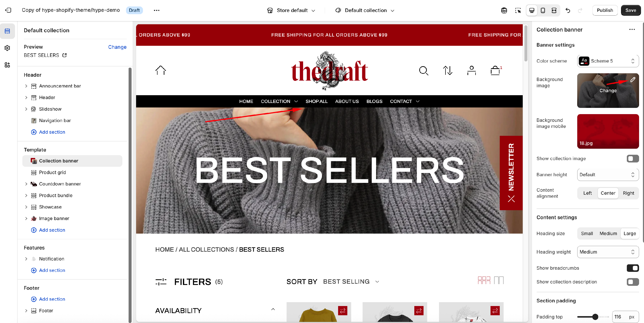Activate the inspector selection icon

pos(518,10)
